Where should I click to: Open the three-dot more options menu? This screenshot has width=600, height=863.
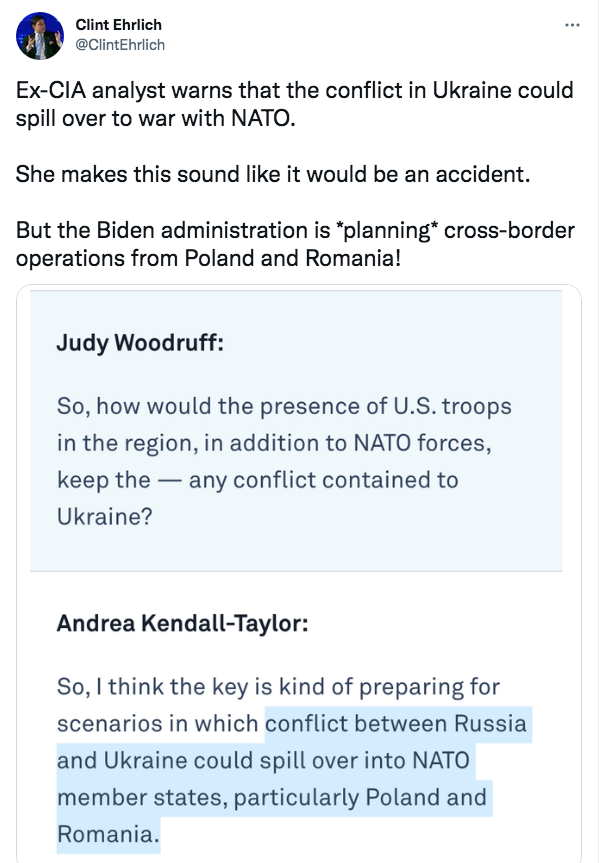(x=572, y=25)
